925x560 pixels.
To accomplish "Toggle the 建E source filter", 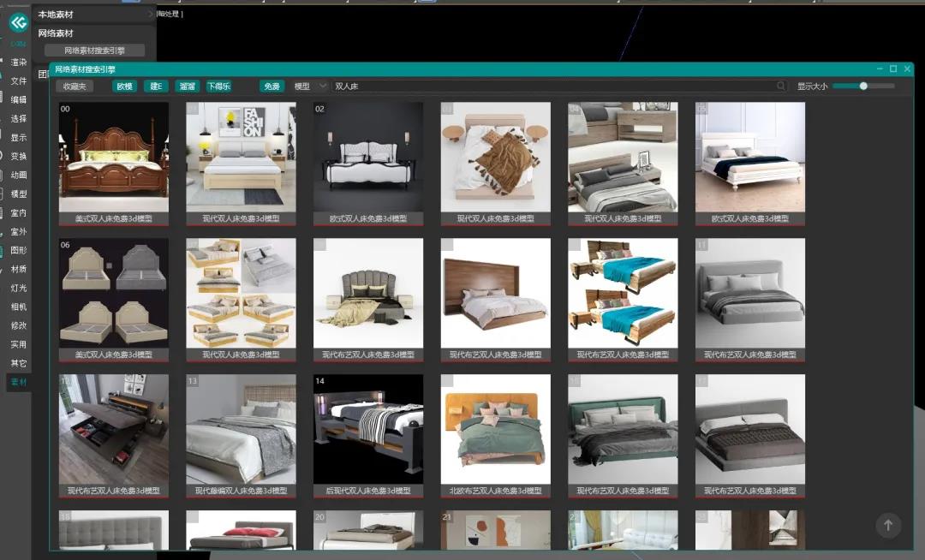I will click(x=156, y=86).
